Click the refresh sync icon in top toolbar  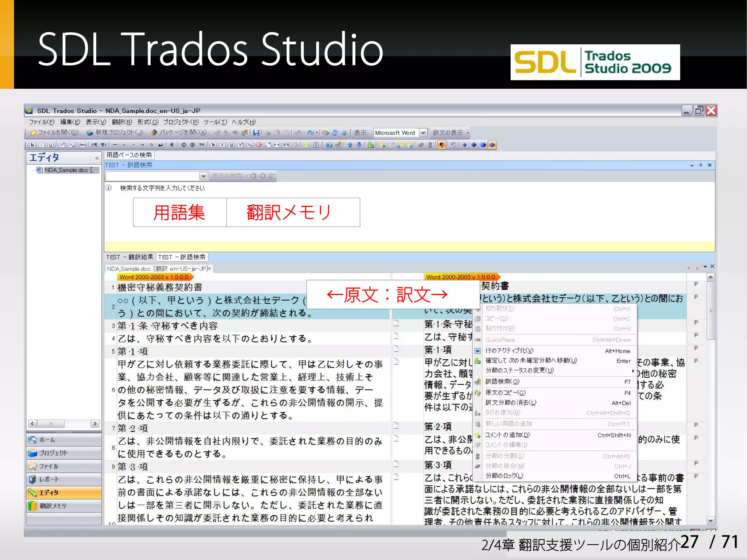pyautogui.click(x=335, y=133)
